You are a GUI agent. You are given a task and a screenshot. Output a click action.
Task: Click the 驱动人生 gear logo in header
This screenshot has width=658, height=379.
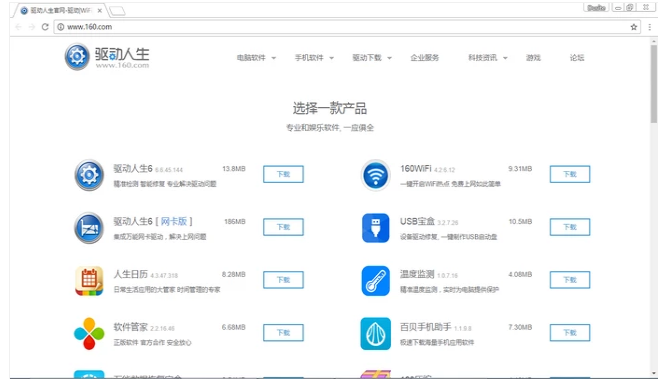coord(77,56)
